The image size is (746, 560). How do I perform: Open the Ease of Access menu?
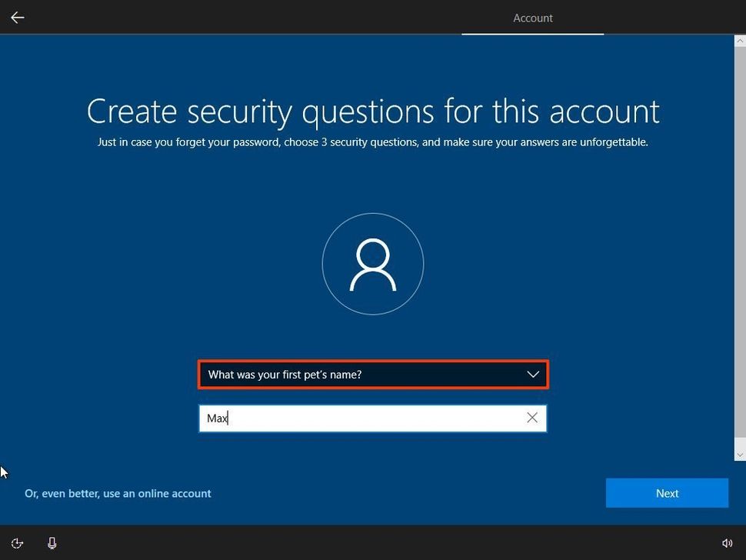[17, 543]
